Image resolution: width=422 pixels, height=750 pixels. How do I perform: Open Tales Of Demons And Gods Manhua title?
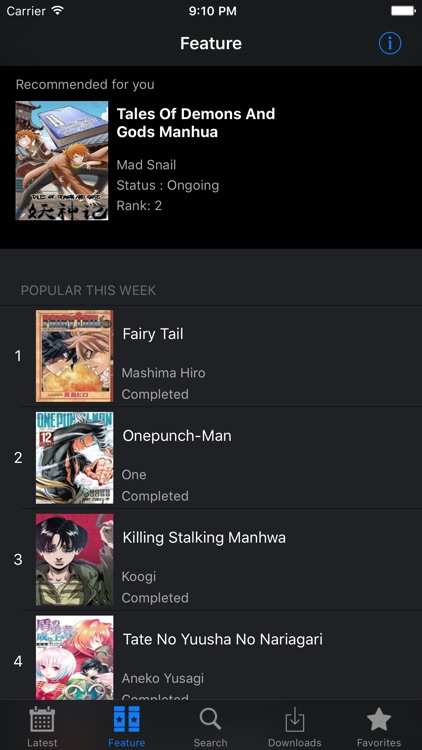click(196, 122)
